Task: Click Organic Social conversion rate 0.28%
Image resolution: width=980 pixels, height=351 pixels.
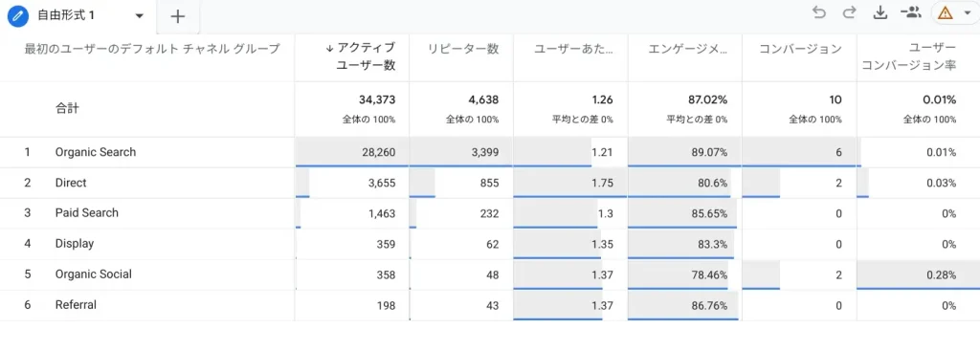Action: pyautogui.click(x=943, y=274)
